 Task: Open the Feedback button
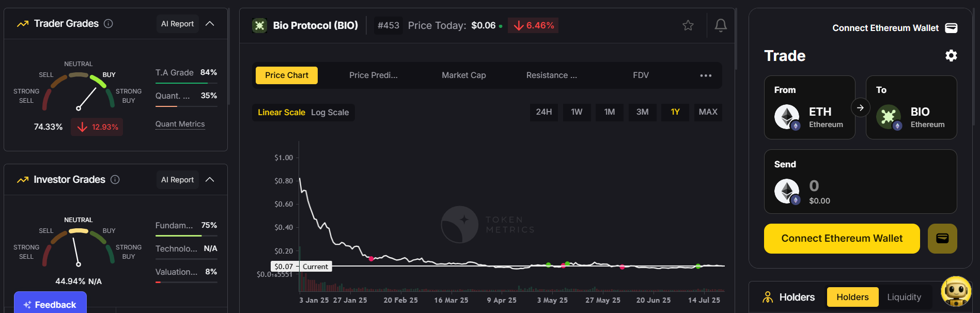point(50,303)
